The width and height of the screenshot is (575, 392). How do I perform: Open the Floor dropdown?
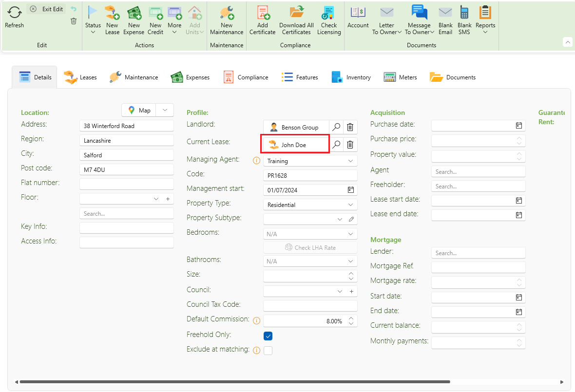(x=156, y=199)
